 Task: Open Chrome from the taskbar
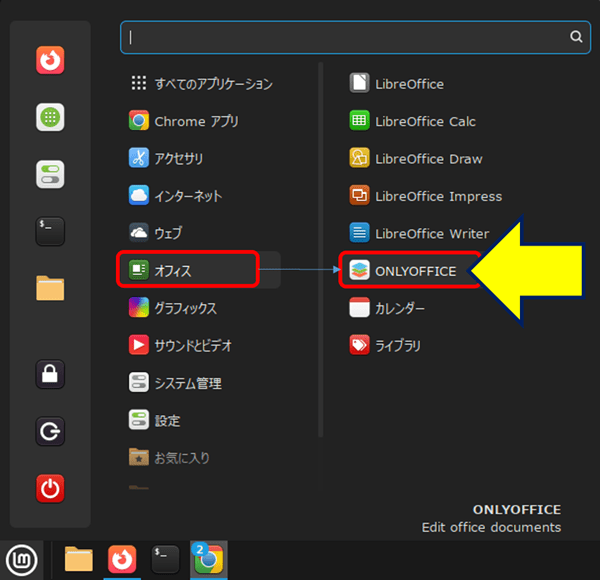tap(208, 559)
